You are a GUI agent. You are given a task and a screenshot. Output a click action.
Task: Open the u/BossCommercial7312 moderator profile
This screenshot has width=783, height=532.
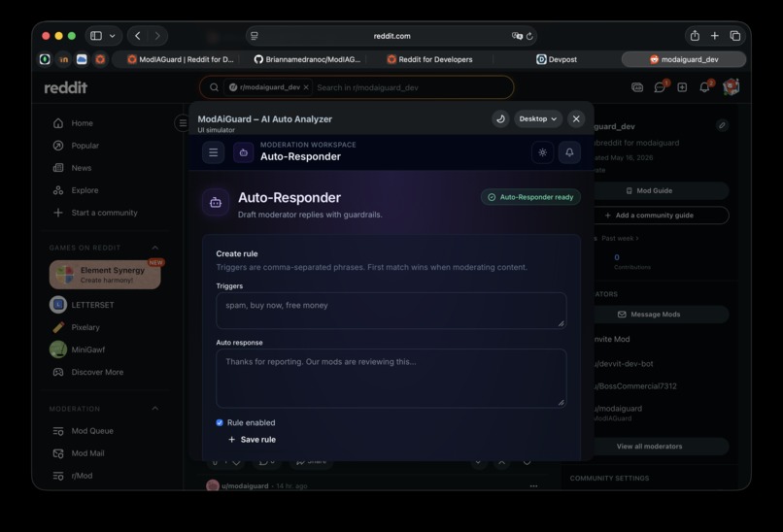click(634, 385)
